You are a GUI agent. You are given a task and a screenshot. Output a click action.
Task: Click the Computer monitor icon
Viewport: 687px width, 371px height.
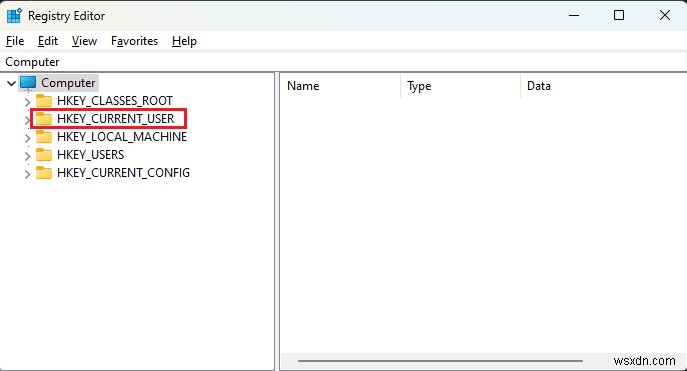tap(28, 82)
